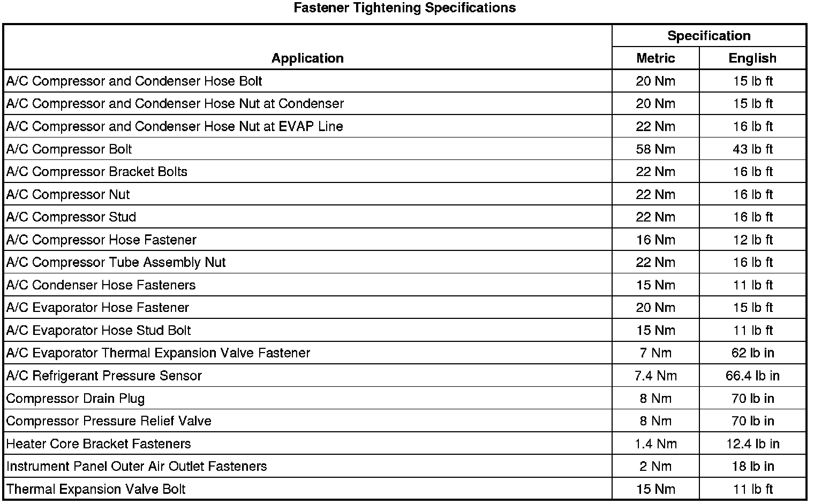Click the Fastener Tightening Specifications title

coord(404,8)
